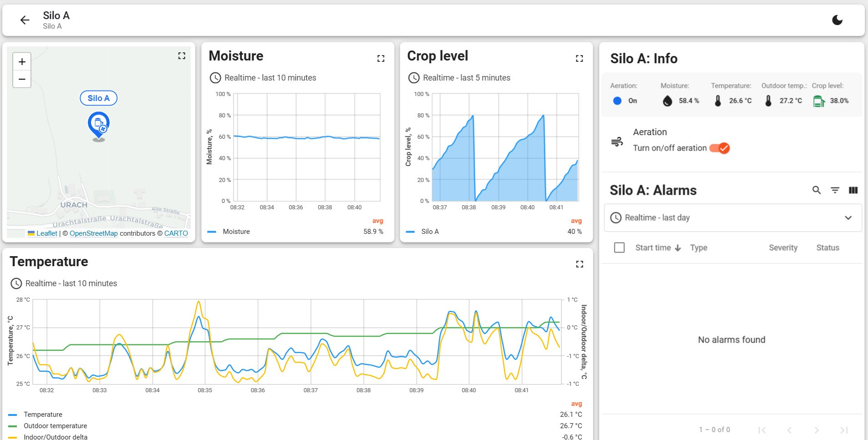This screenshot has width=868, height=440.
Task: Sort alarms by Start time column
Action: 653,248
